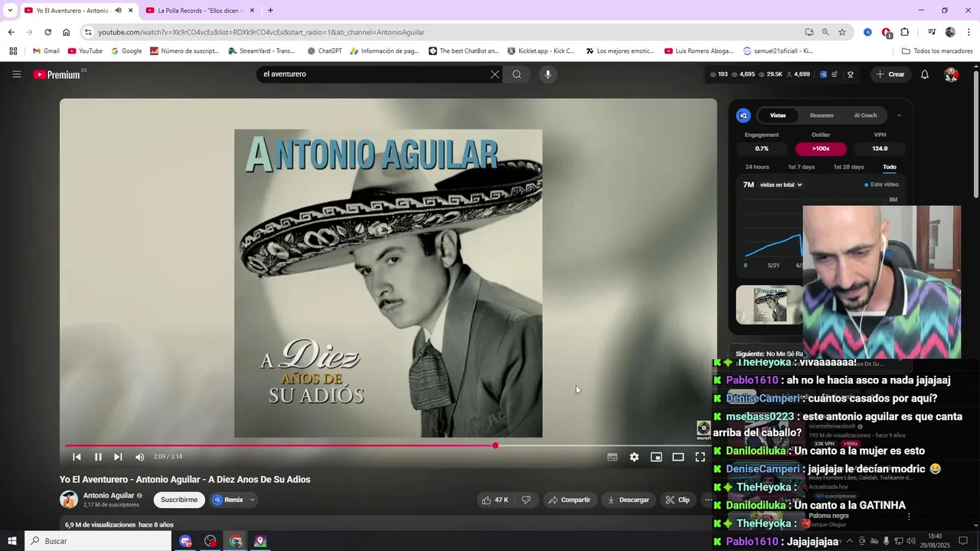Open the ChatGPT bookmark
The height and width of the screenshot is (551, 980).
pos(325,51)
